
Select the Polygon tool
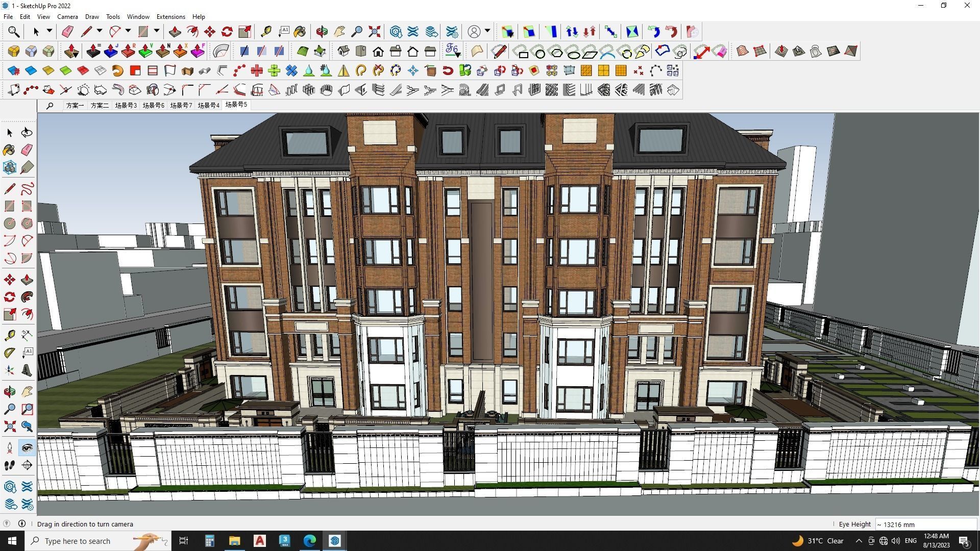pos(27,223)
